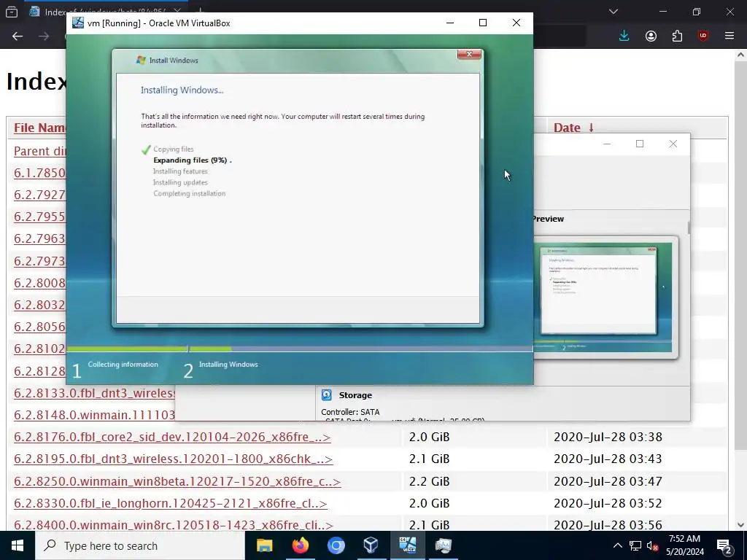Screen dimensions: 747x560
Task: Click the muted volume tray icon
Action: 652,546
